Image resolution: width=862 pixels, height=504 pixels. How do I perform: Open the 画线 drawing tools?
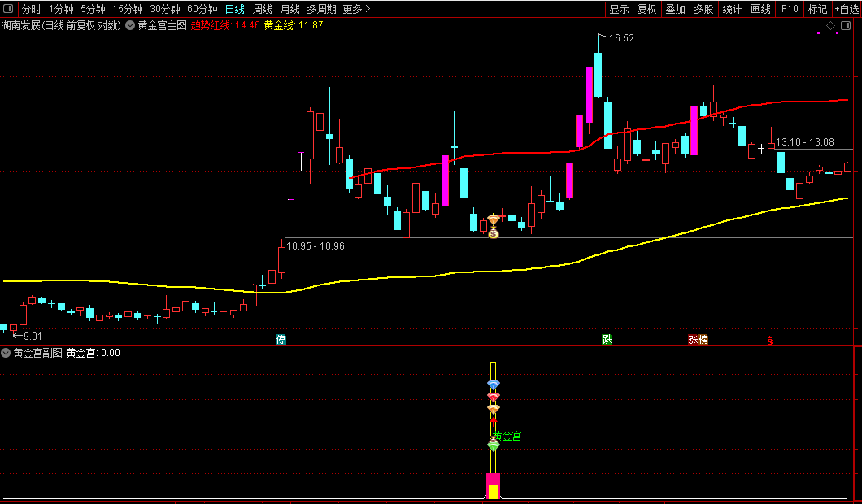click(761, 9)
